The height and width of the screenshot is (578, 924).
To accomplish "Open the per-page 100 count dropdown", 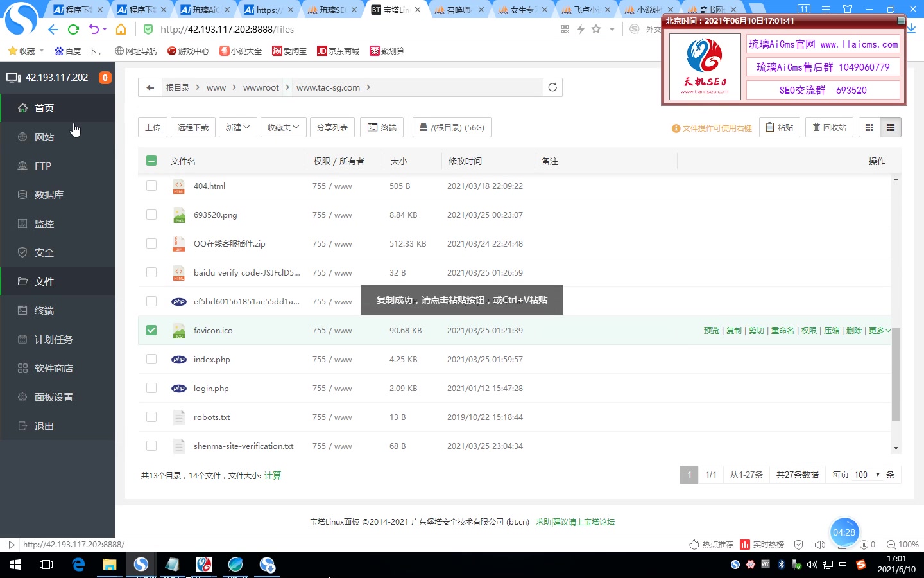I will coord(867,475).
